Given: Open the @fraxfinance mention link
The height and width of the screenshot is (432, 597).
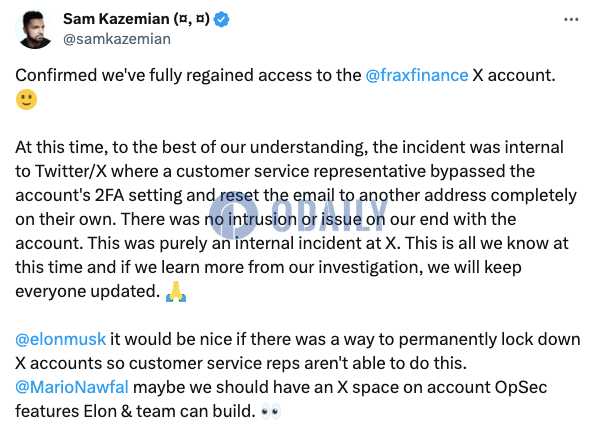Looking at the screenshot, I should point(417,75).
